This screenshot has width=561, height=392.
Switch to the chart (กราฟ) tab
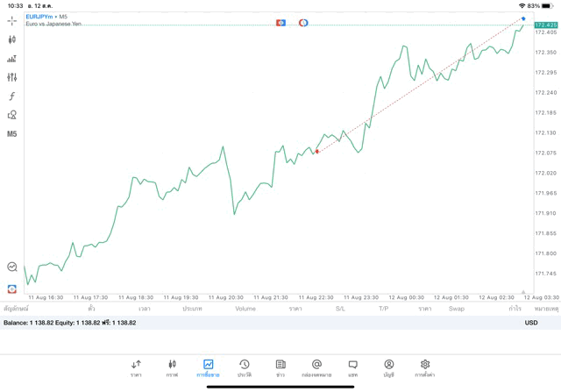pos(172,367)
